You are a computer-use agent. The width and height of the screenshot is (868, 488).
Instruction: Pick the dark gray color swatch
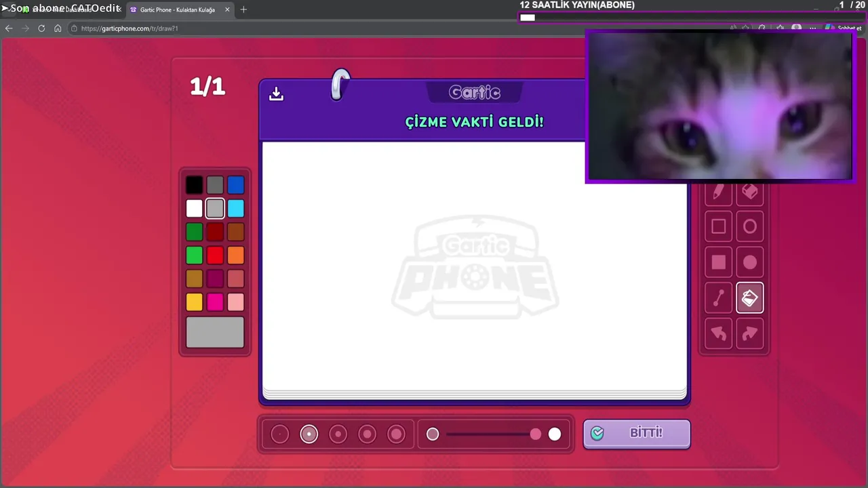click(x=215, y=185)
